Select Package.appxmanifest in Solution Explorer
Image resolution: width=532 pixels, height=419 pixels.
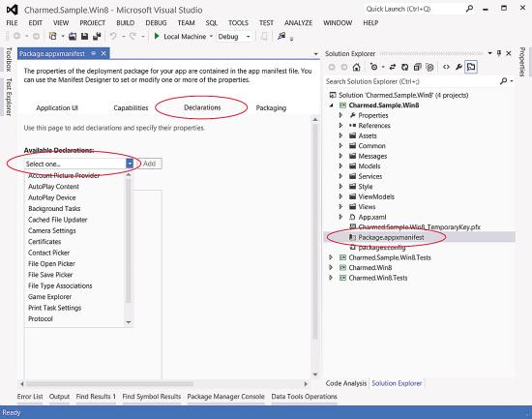[x=391, y=237]
